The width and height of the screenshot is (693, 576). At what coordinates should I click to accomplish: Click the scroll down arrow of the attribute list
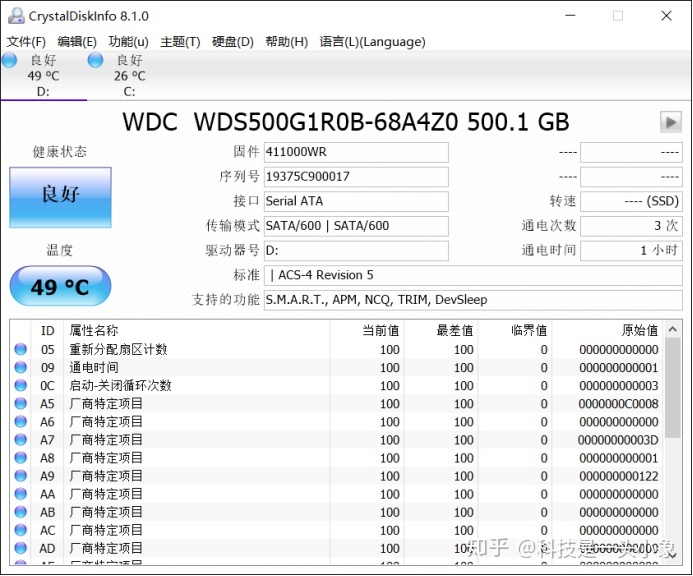point(673,555)
